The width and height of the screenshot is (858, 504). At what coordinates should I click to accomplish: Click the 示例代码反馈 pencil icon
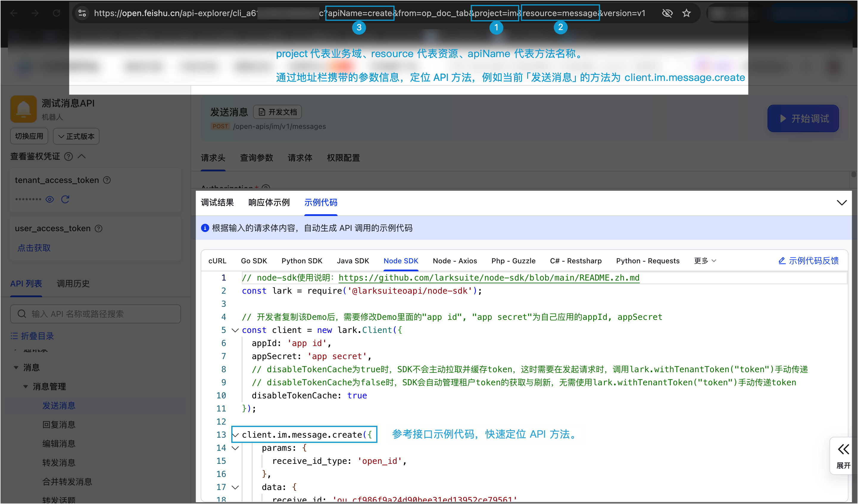[x=782, y=261]
